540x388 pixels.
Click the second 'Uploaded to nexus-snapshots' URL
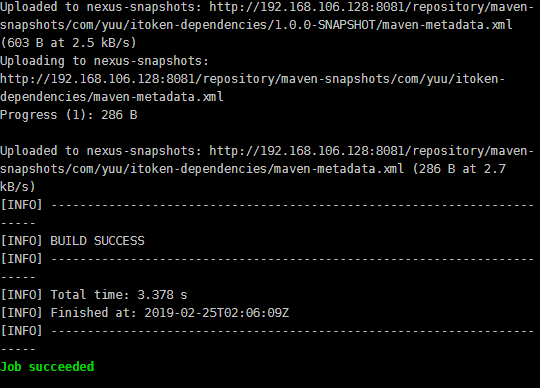tap(371, 151)
